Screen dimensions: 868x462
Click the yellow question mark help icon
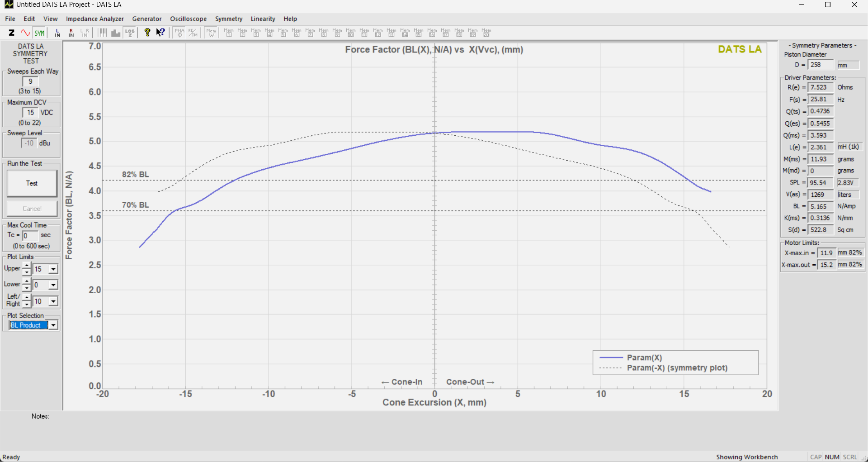pyautogui.click(x=147, y=33)
